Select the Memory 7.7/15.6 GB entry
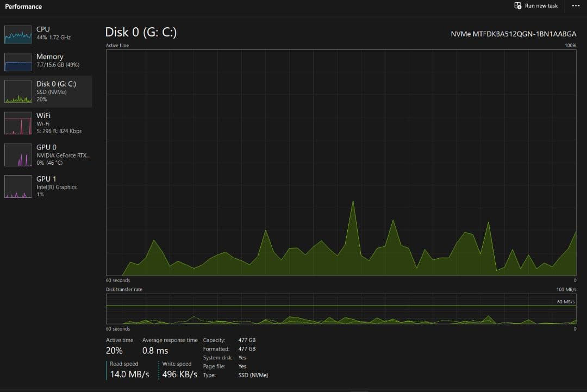Screen dimensions: 587x392 [58, 60]
